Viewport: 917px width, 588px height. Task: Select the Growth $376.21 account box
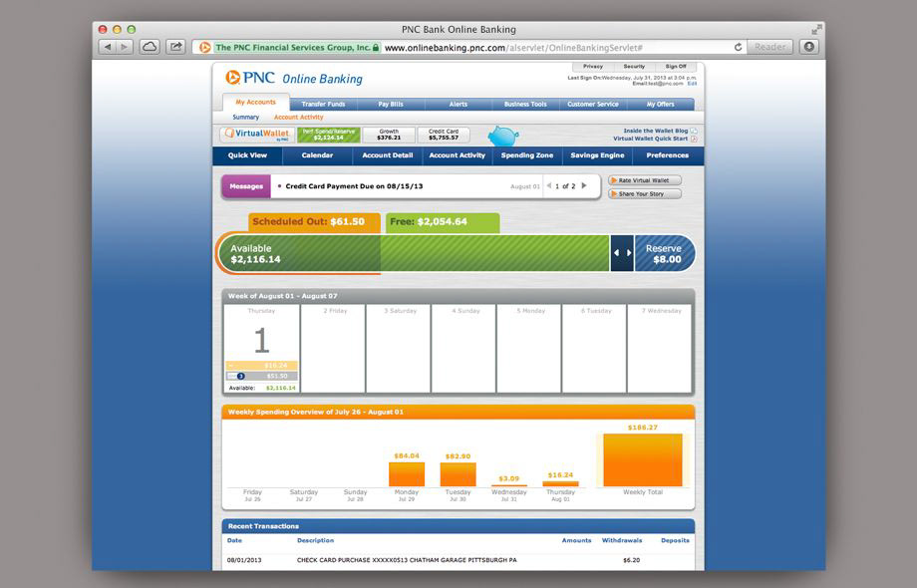[389, 135]
